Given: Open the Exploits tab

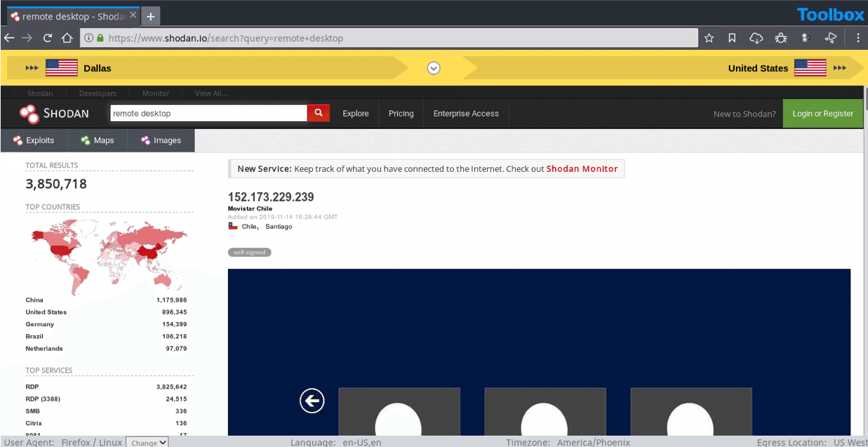Looking at the screenshot, I should click(x=34, y=140).
